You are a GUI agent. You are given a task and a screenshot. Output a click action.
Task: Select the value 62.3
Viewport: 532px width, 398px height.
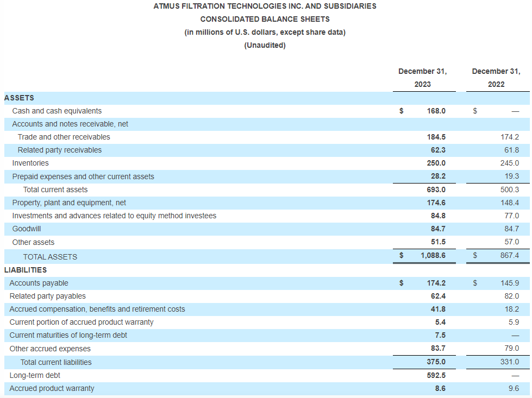click(x=438, y=150)
